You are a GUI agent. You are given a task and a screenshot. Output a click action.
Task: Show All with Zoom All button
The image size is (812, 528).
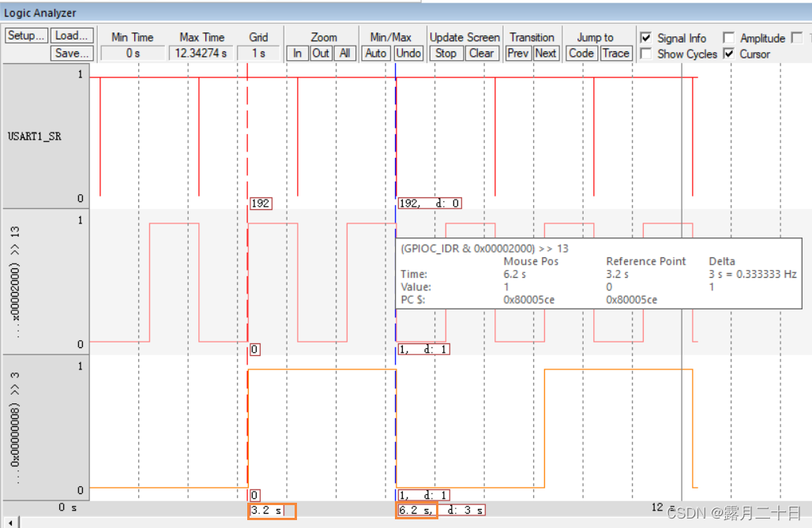(x=345, y=54)
